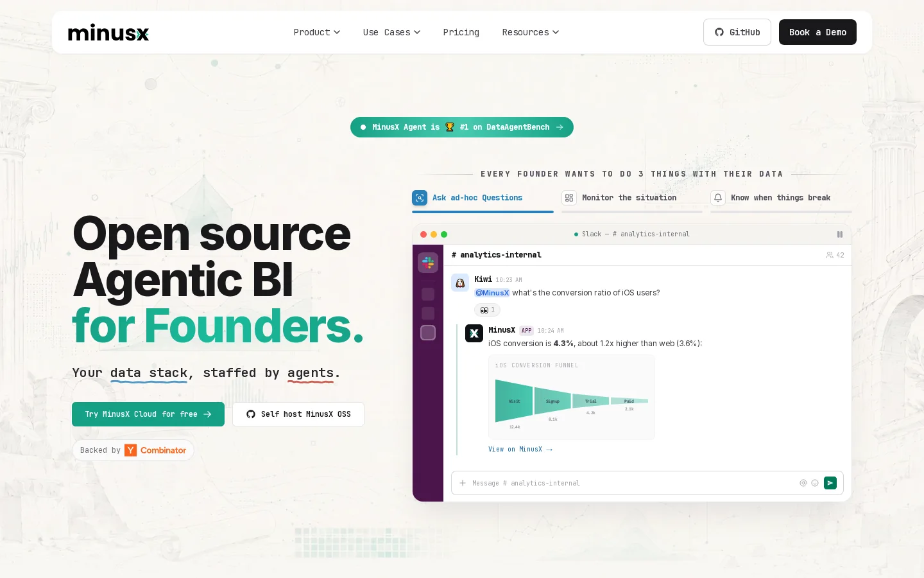Click the Slack logo in the purple sidebar
Screen dimensions: 924x578
[428, 262]
